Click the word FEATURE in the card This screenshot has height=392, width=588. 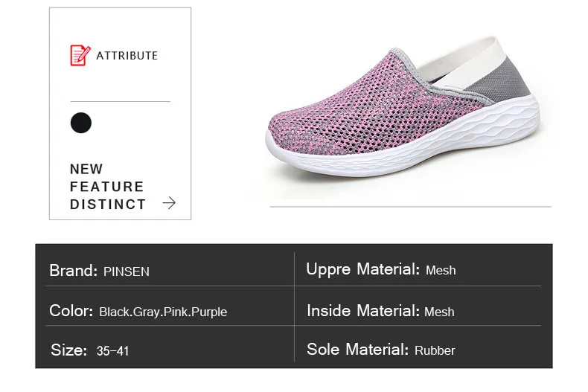point(107,187)
